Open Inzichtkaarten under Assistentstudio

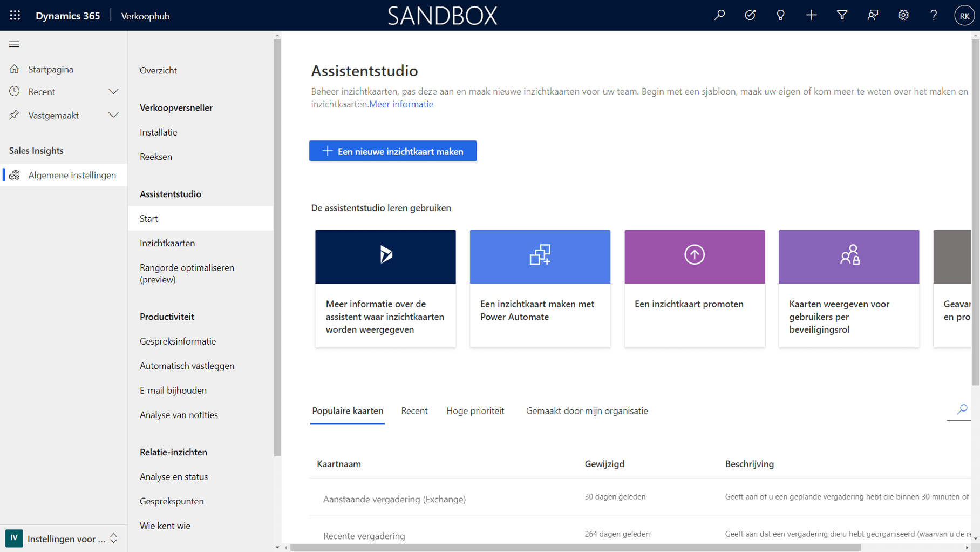pos(167,243)
